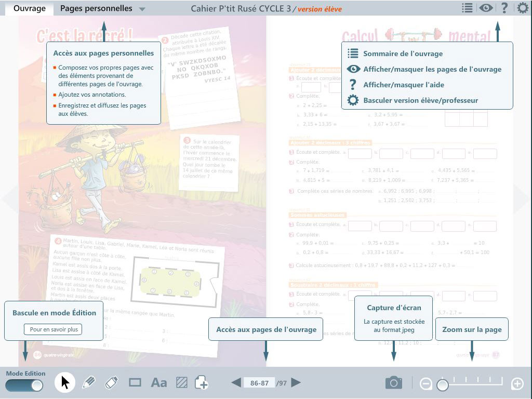Screen dimensions: 532x399
Task: Click the Pour en savoir plus button
Action: (53, 329)
